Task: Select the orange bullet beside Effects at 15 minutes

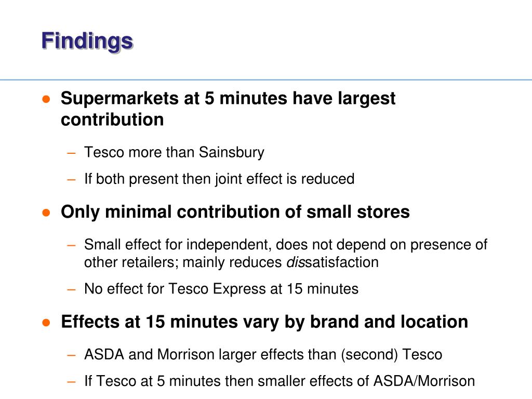Action: tap(46, 322)
